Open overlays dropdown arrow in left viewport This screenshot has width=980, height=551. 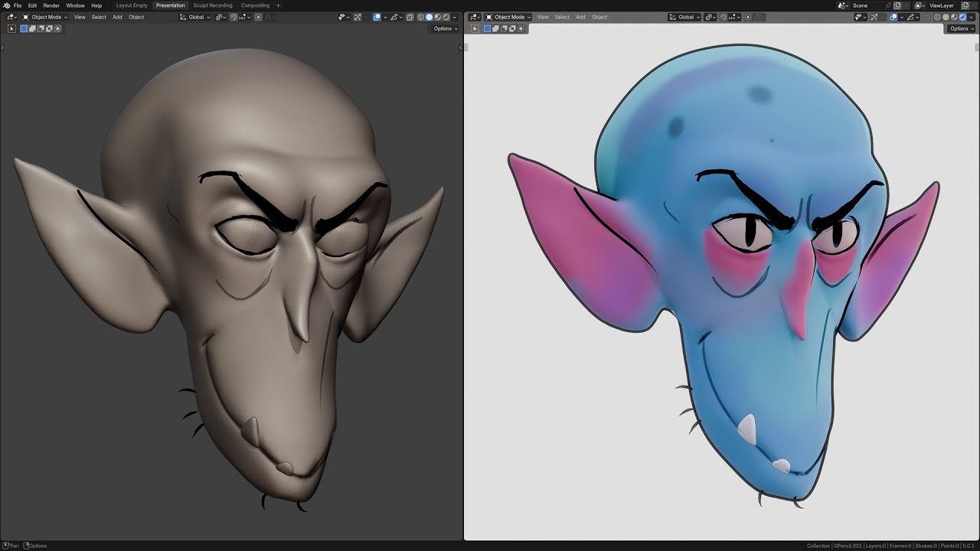click(385, 17)
